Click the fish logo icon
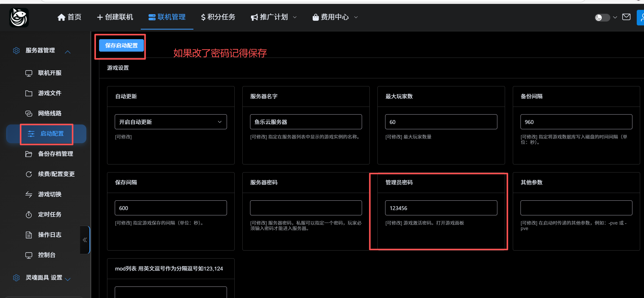Viewport: 644px width, 298px height. pyautogui.click(x=19, y=17)
